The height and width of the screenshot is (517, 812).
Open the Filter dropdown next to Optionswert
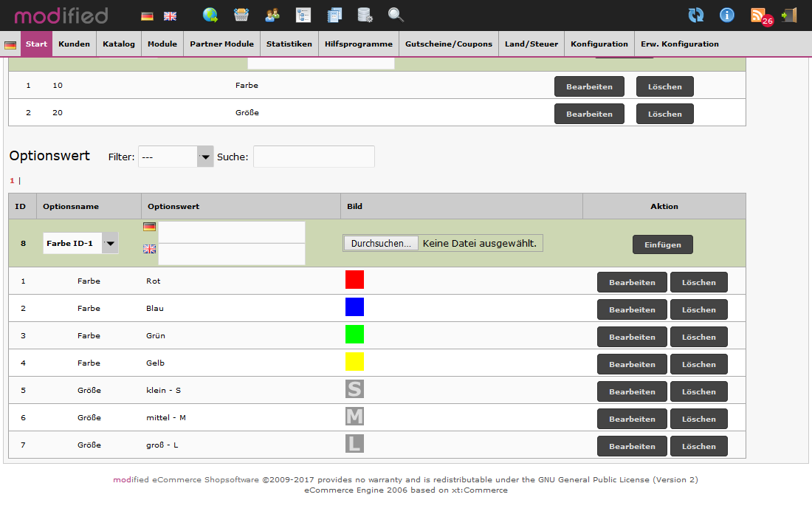204,156
